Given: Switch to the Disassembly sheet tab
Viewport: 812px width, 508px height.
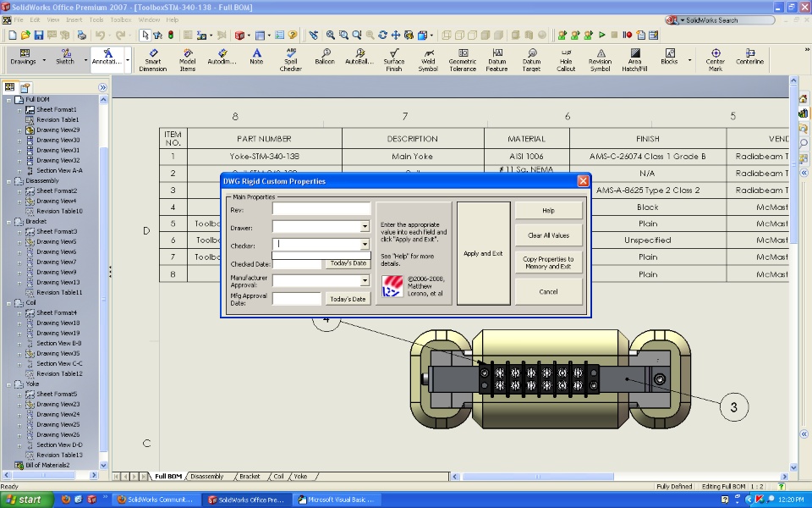Looking at the screenshot, I should click(x=206, y=477).
